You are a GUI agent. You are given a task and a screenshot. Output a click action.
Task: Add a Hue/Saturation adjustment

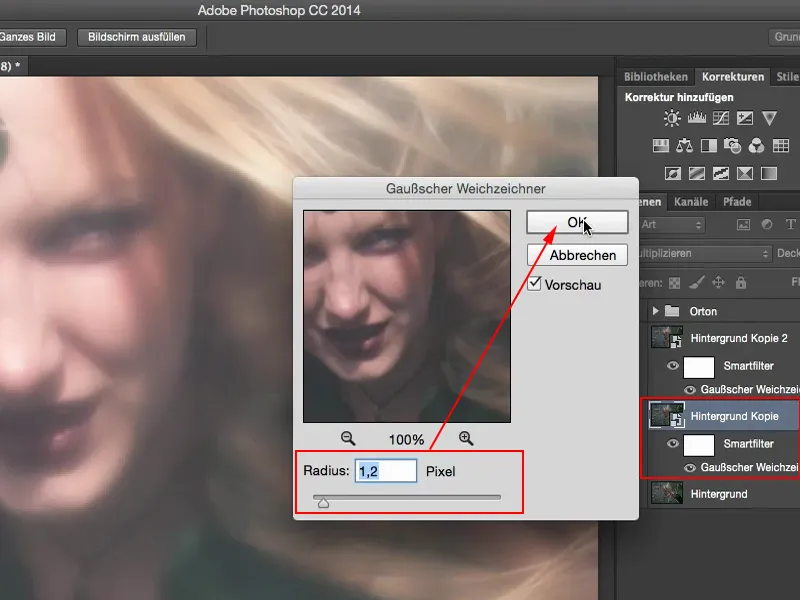[661, 146]
